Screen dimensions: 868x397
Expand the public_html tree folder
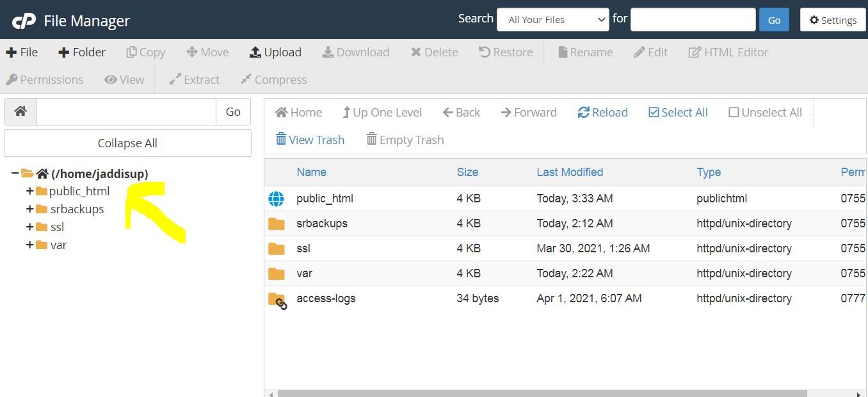(29, 191)
